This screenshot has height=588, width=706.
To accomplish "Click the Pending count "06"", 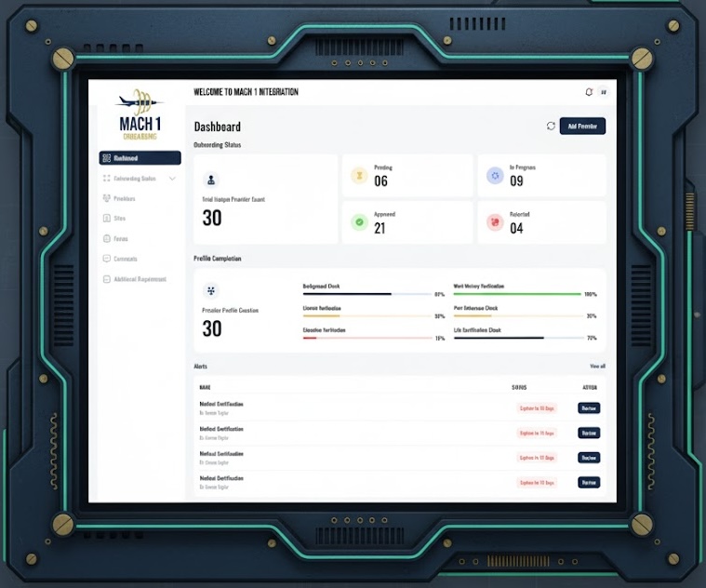I will pyautogui.click(x=380, y=181).
